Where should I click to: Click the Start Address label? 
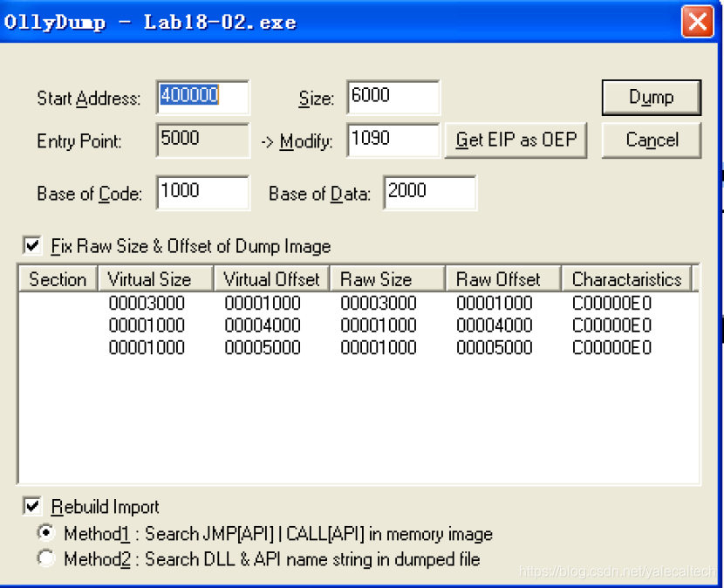(x=89, y=99)
